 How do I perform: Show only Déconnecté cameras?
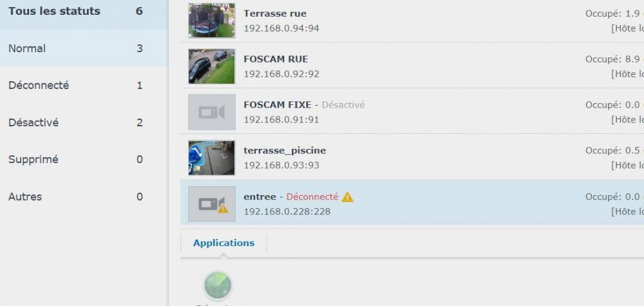[84, 86]
